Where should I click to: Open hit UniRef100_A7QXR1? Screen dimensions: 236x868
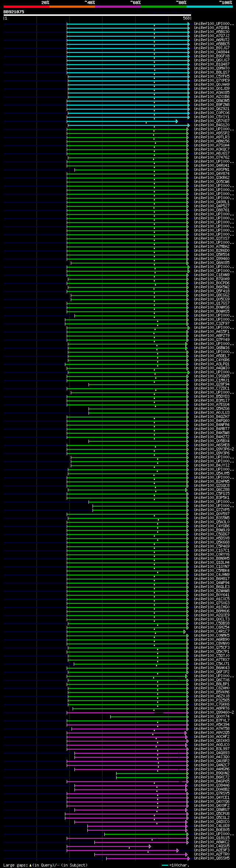pos(212,28)
